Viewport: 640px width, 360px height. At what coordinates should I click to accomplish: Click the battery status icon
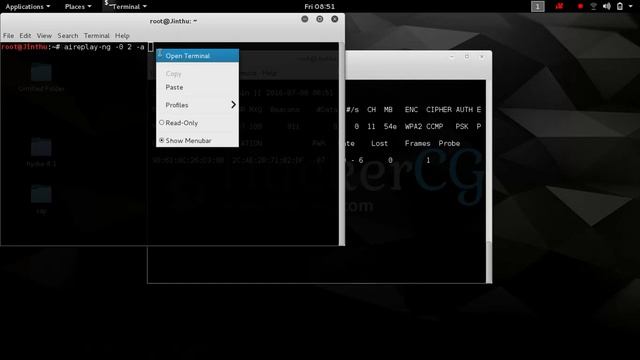[x=620, y=7]
